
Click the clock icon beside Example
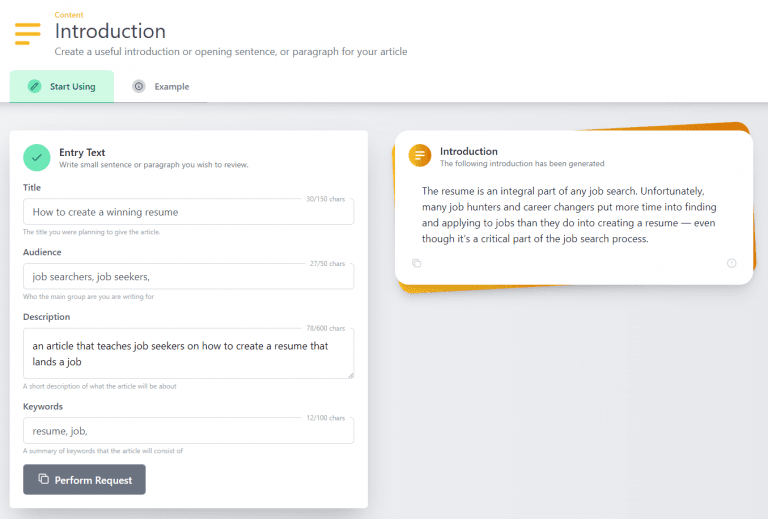coord(139,86)
